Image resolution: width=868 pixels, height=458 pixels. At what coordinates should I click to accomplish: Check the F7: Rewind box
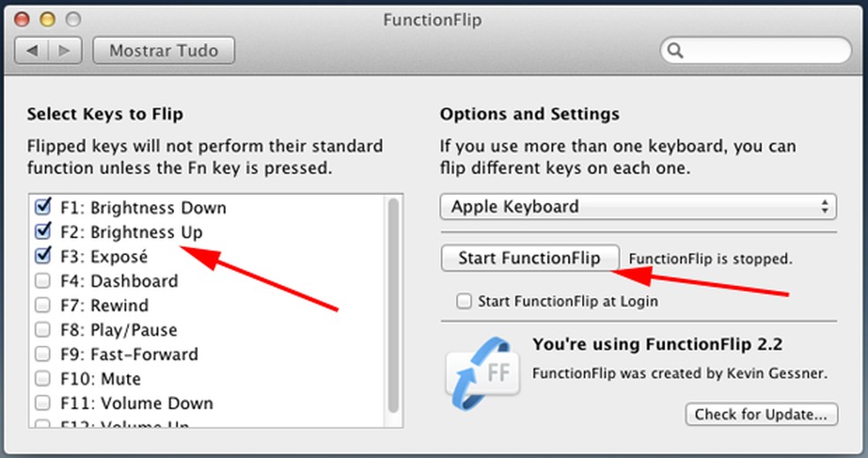coord(42,305)
